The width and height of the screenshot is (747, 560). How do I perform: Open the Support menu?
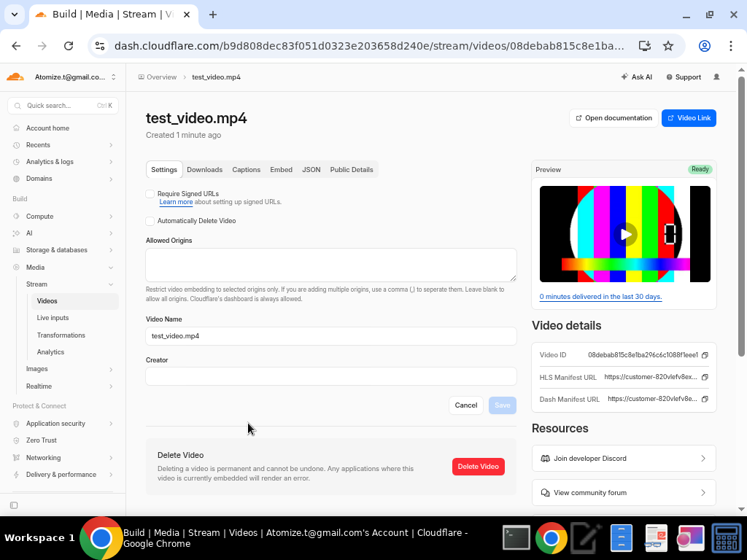(684, 77)
